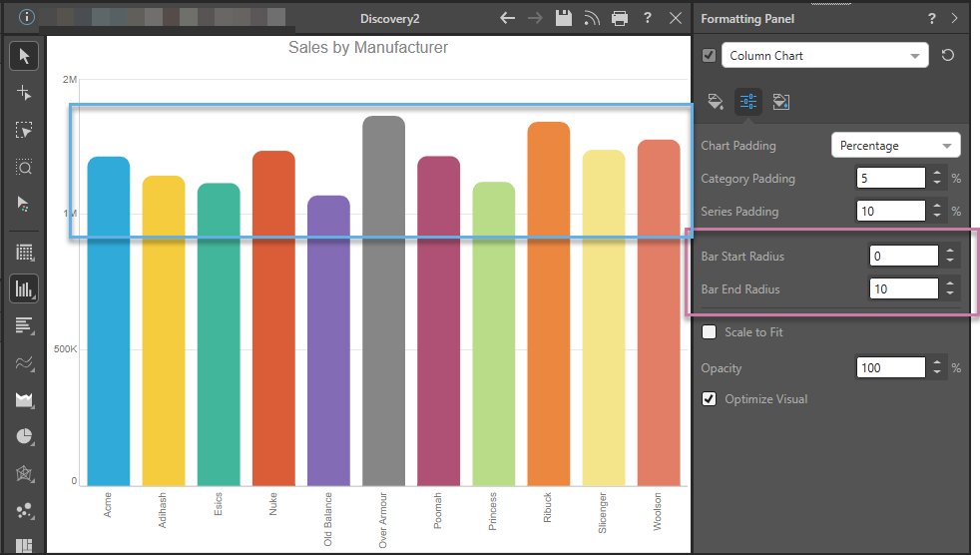Switch to the paint bucket formatting tab
980x555 pixels.
pyautogui.click(x=716, y=101)
